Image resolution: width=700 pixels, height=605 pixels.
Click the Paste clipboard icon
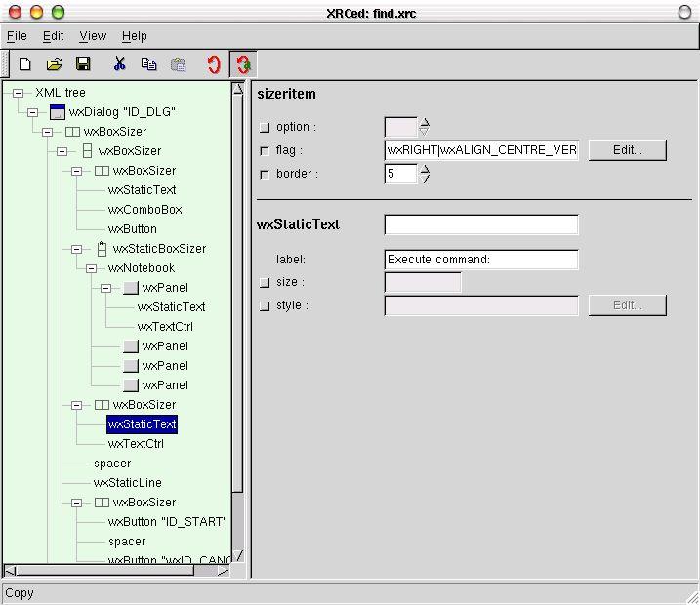pos(178,64)
